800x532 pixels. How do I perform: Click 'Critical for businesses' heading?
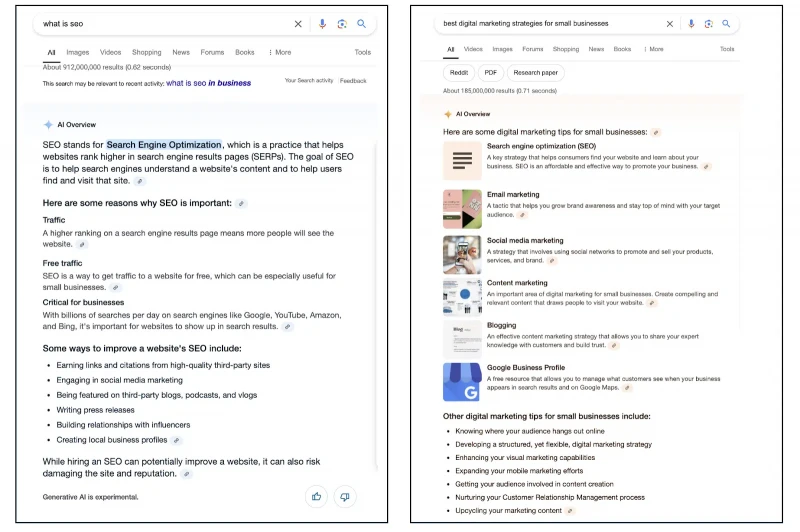[83, 302]
